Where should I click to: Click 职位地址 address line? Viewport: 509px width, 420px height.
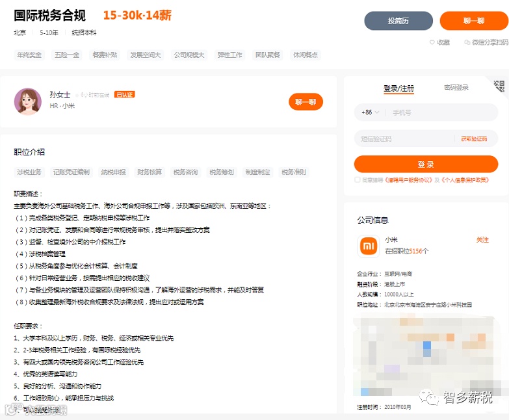[x=415, y=304]
